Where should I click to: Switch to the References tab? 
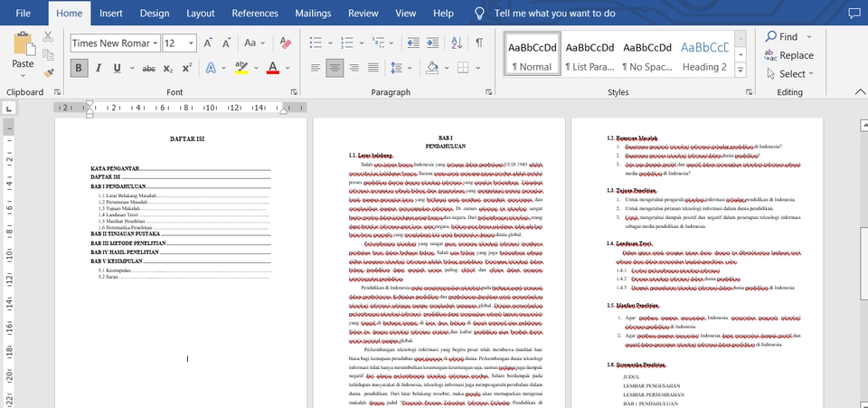255,14
